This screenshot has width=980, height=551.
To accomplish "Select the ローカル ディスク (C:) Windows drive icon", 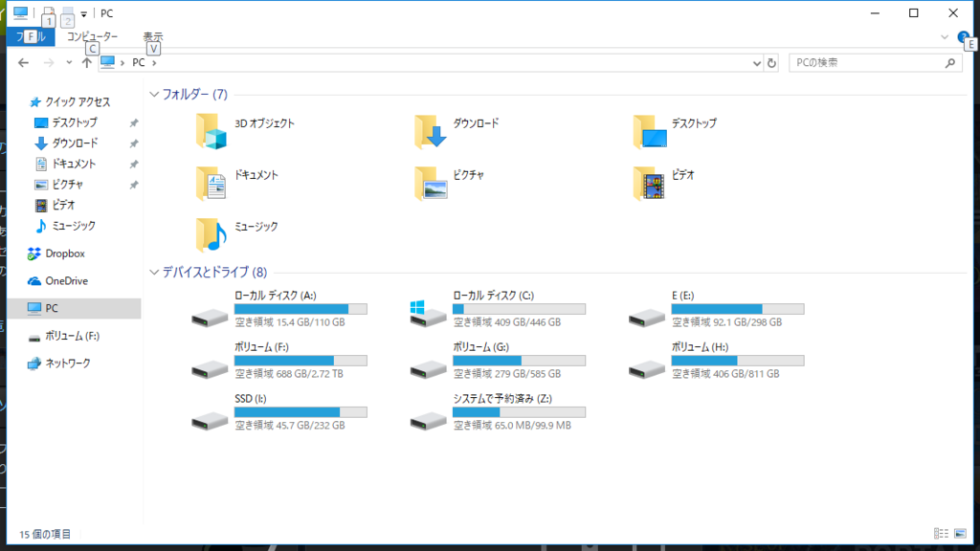I will pyautogui.click(x=428, y=314).
